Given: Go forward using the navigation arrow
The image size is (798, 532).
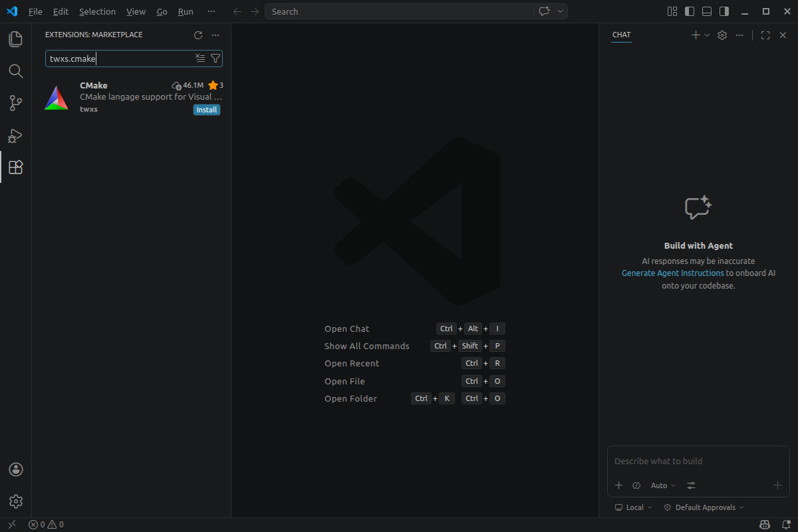Looking at the screenshot, I should click(255, 11).
